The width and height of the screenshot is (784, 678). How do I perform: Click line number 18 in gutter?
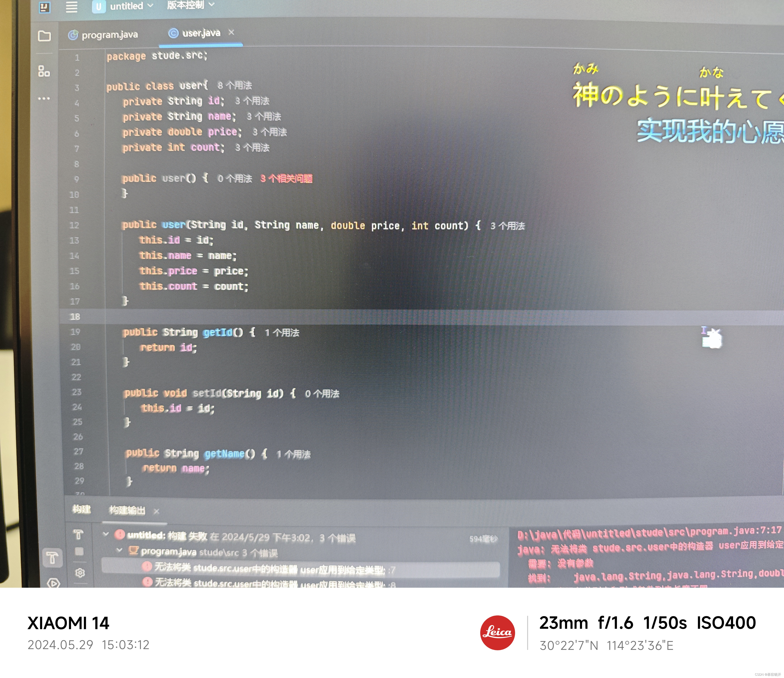pos(75,317)
